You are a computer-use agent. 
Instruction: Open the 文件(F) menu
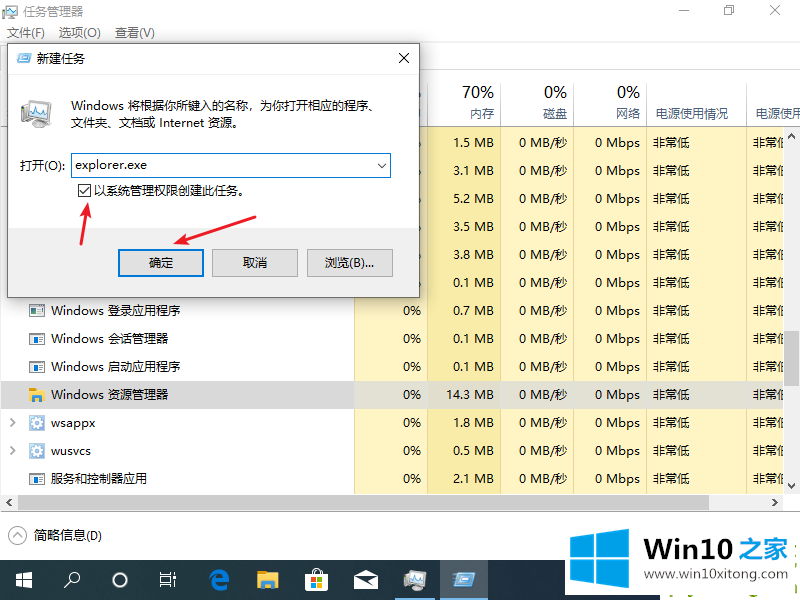tap(26, 33)
